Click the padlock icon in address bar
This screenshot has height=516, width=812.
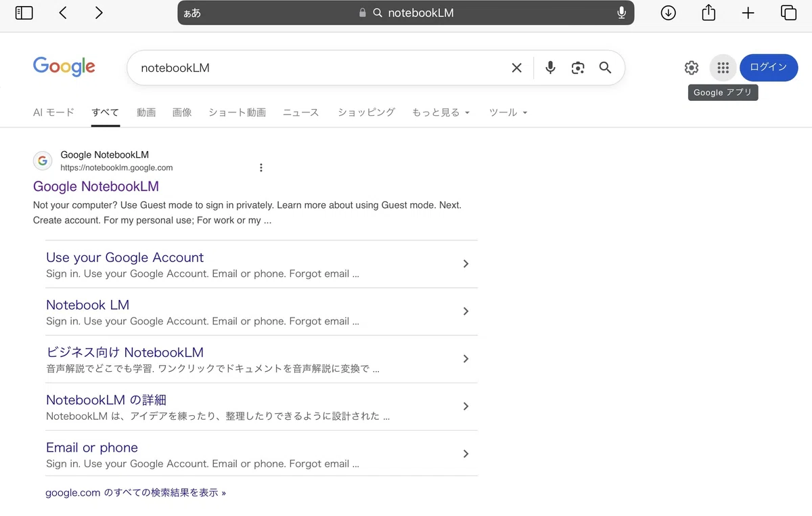coord(363,13)
